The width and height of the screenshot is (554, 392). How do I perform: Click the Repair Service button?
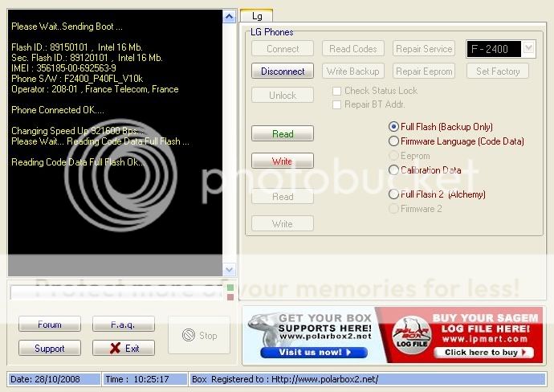pyautogui.click(x=424, y=49)
